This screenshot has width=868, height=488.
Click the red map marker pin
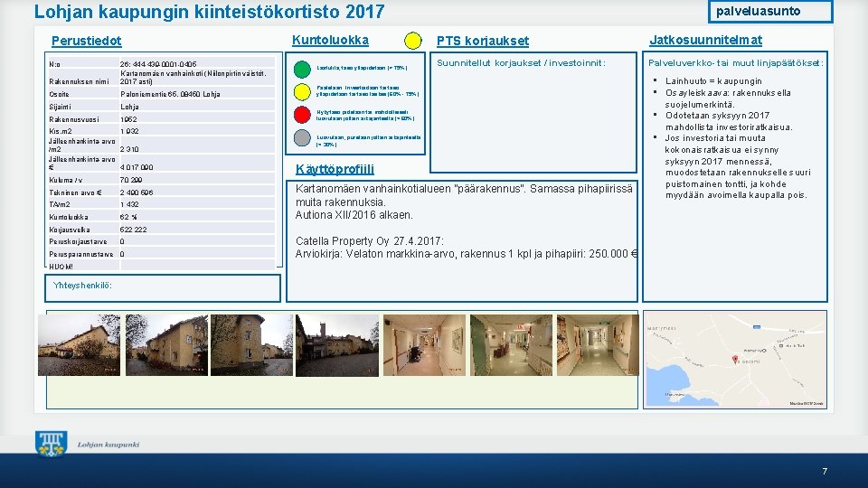point(735,360)
